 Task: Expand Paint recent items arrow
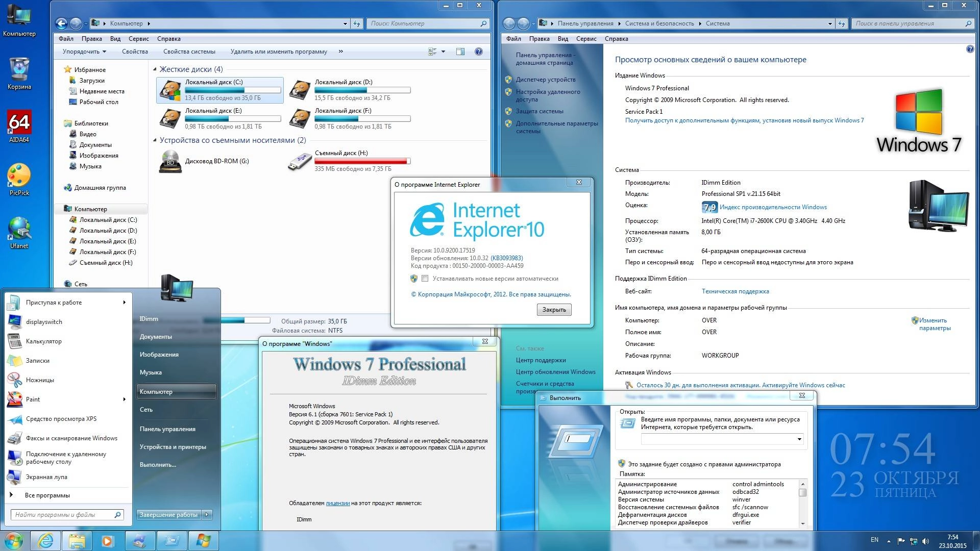pos(124,399)
